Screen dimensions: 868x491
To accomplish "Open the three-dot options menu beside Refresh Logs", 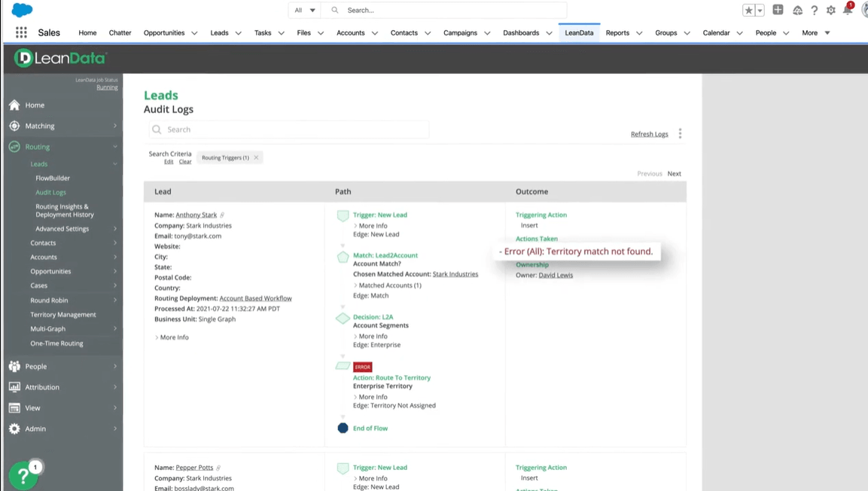I will click(x=680, y=133).
